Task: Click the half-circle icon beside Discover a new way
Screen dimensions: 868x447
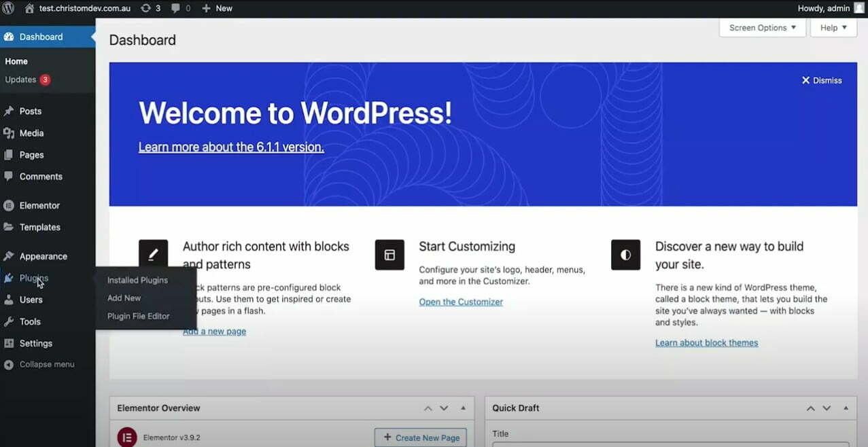Action: (625, 255)
